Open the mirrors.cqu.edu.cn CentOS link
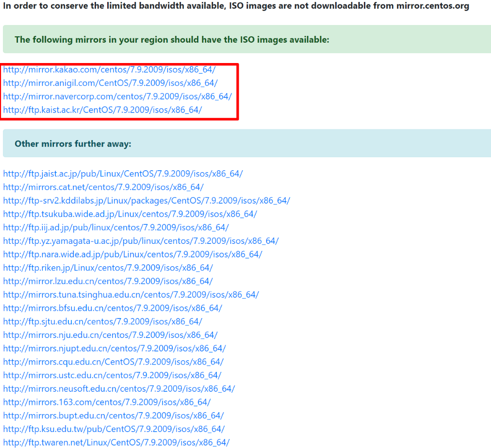The width and height of the screenshot is (491, 448). [x=114, y=362]
